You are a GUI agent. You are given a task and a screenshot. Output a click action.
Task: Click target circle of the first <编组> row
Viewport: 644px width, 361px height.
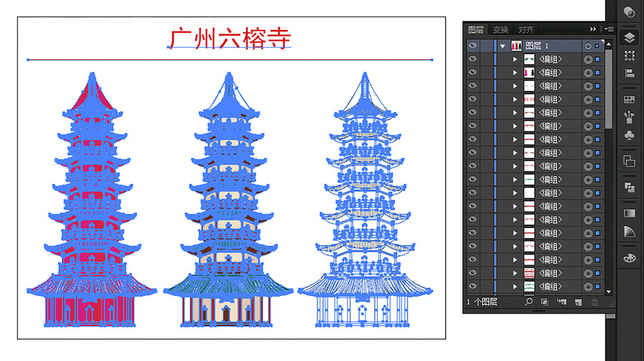[588, 59]
